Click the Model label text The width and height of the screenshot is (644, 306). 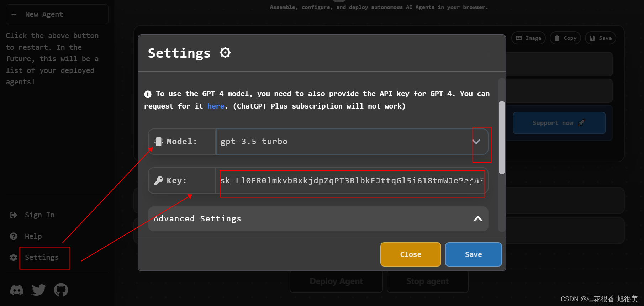[182, 142]
